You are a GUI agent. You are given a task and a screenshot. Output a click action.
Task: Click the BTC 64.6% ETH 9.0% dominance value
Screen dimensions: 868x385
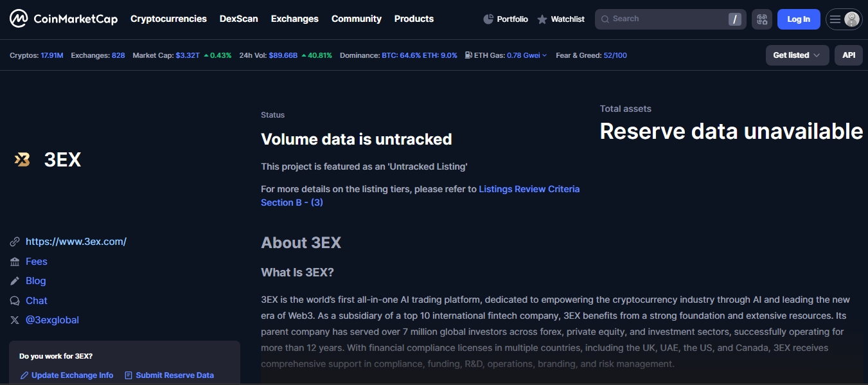coord(420,55)
